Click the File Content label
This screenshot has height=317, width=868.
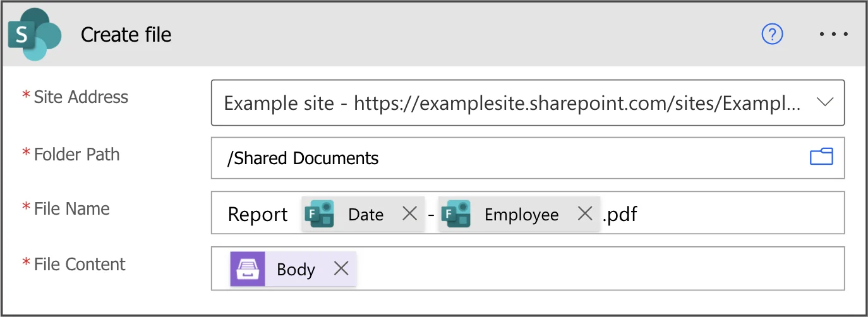click(x=80, y=264)
